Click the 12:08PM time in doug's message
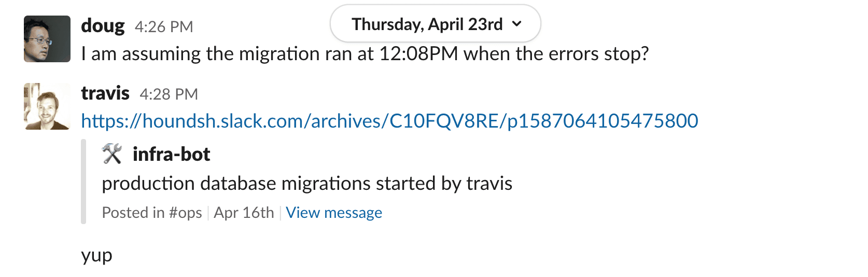This screenshot has width=868, height=277. [418, 54]
